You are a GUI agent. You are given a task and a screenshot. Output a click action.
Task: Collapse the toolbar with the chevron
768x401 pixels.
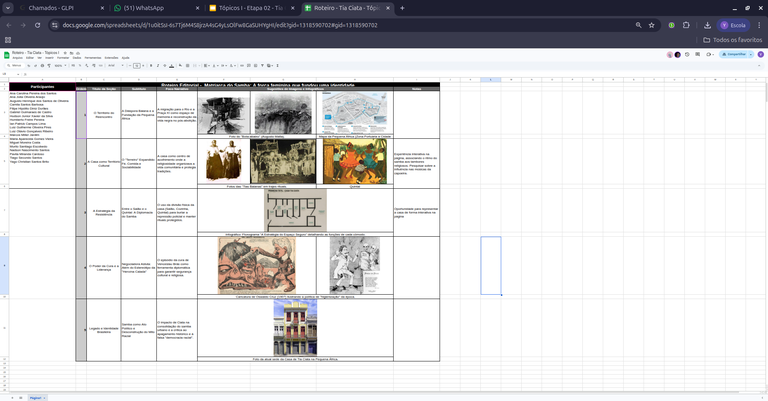[759, 66]
